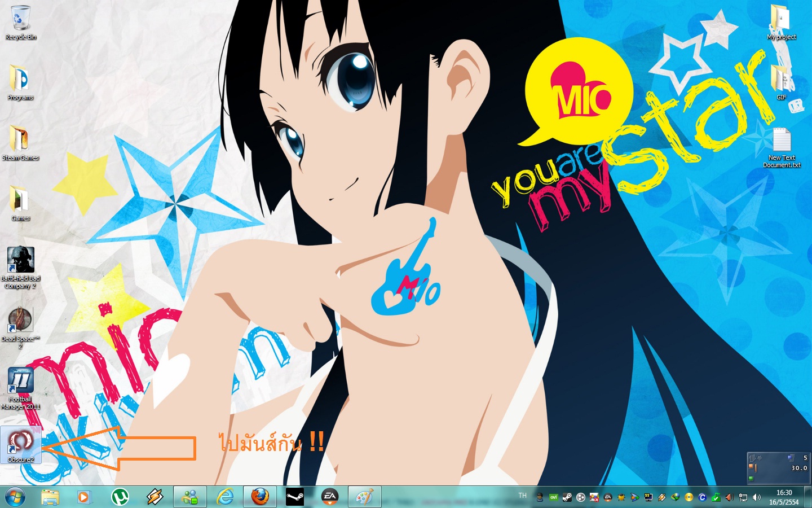Launch Winamp from the taskbar
812x508 pixels.
pos(155,497)
